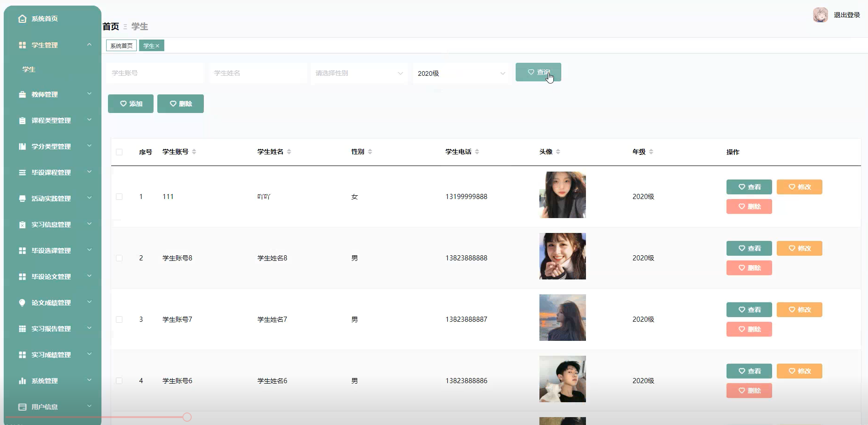Click 修改 for 学生账号8

800,248
